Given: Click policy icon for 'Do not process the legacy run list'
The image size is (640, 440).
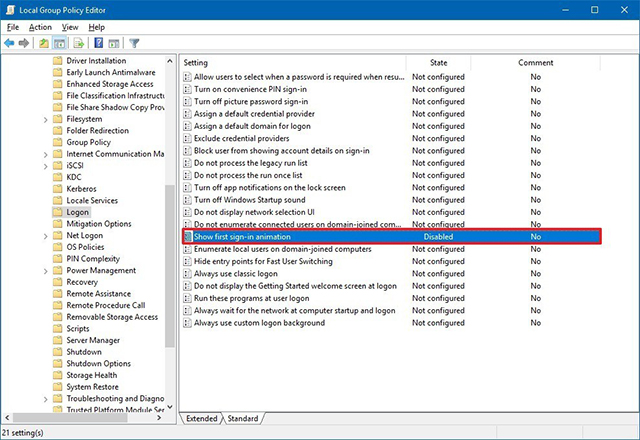Looking at the screenshot, I should pos(187,163).
